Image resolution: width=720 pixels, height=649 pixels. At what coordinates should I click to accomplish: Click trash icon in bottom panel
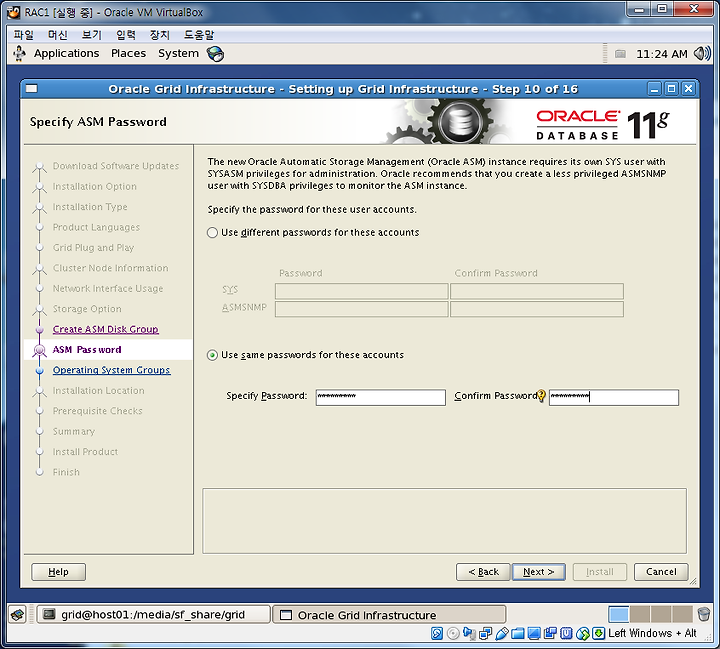click(x=703, y=614)
